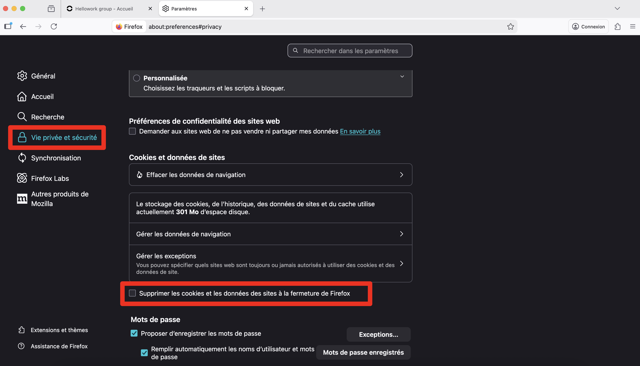Open Effacer les données de navigation
The image size is (640, 366).
click(270, 175)
